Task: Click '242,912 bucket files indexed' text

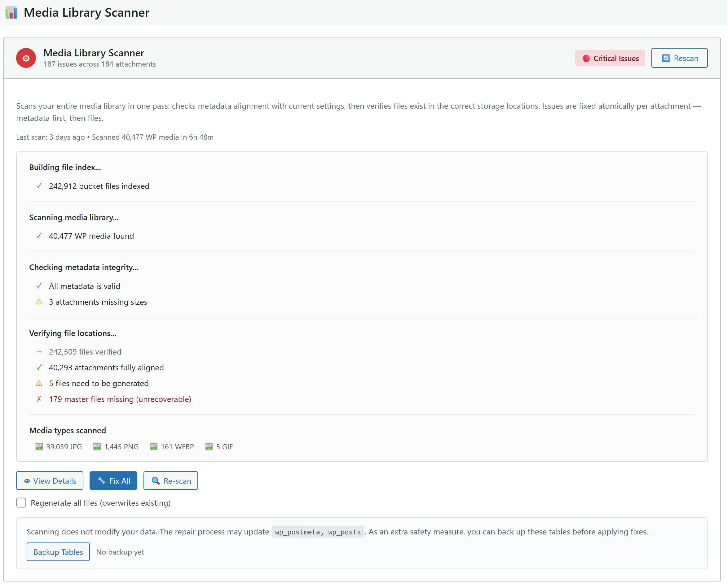Action: pyautogui.click(x=99, y=186)
